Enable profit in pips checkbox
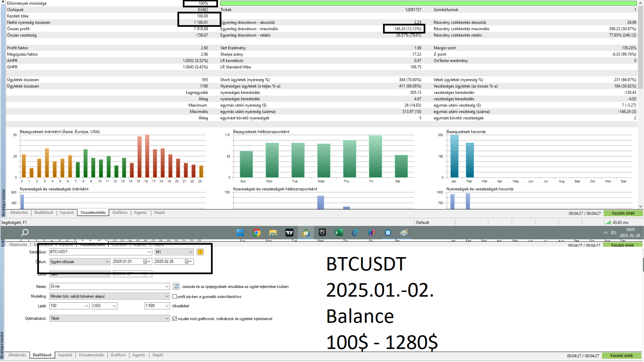This screenshot has width=644, height=362. click(x=174, y=297)
